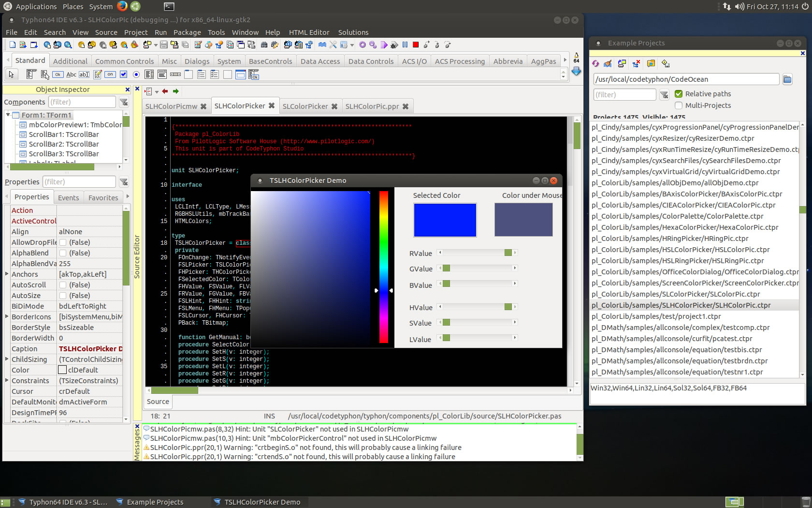Open the Package menu
812x508 pixels.
[x=187, y=32]
